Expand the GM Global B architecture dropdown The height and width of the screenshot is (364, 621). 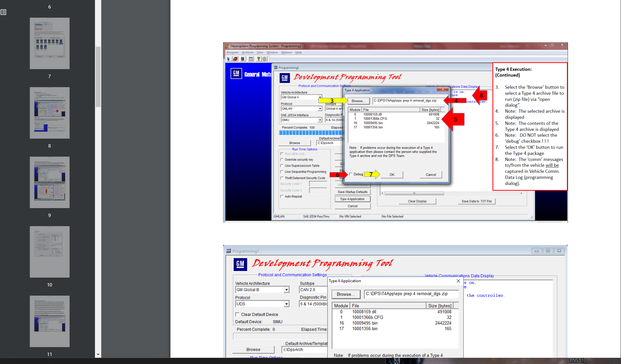(x=286, y=290)
